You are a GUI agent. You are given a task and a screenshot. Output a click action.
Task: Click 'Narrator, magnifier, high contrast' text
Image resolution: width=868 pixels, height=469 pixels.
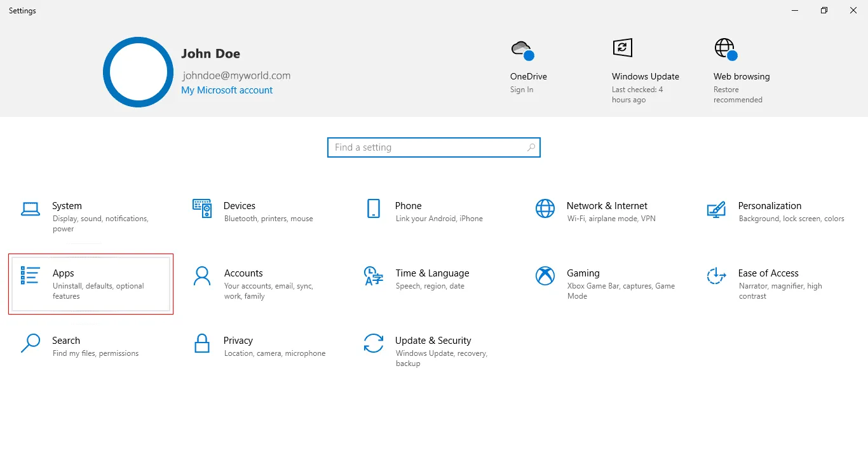click(x=780, y=291)
